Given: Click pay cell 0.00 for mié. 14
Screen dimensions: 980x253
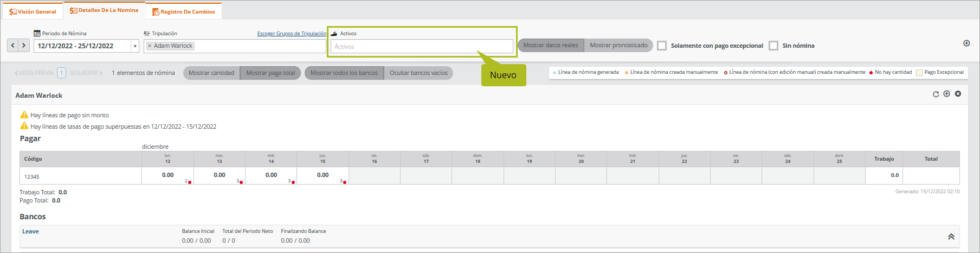Looking at the screenshot, I should point(271,175).
